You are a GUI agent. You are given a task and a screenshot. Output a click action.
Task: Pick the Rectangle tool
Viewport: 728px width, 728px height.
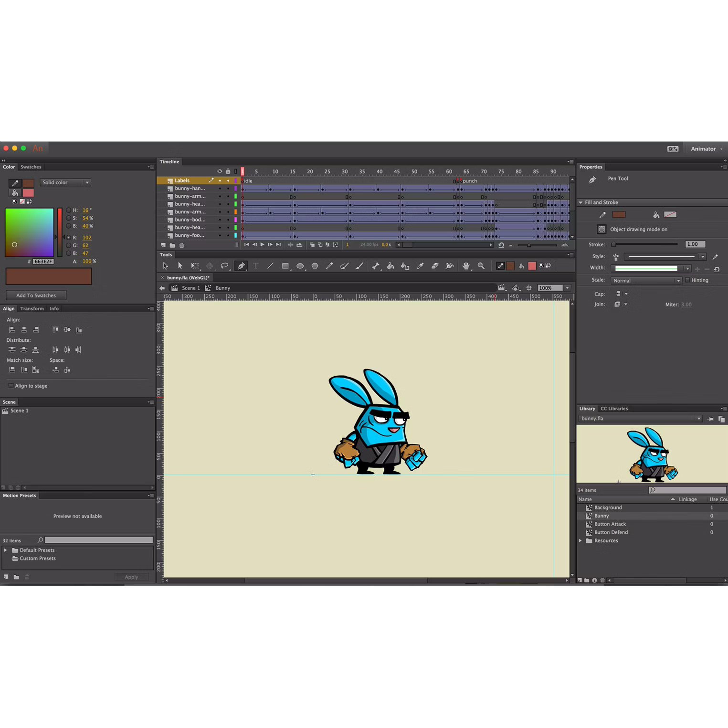pos(285,266)
